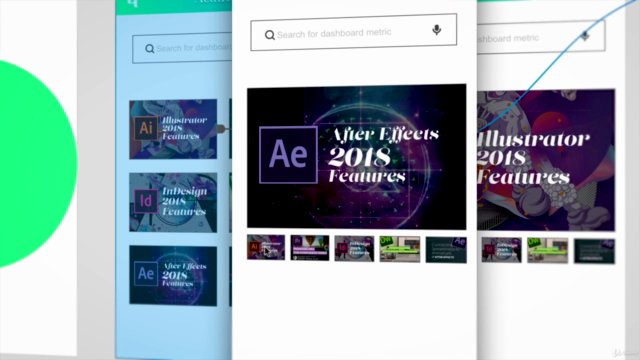
Task: Select InDesign 2018 Features card in blue panel
Action: [173, 202]
